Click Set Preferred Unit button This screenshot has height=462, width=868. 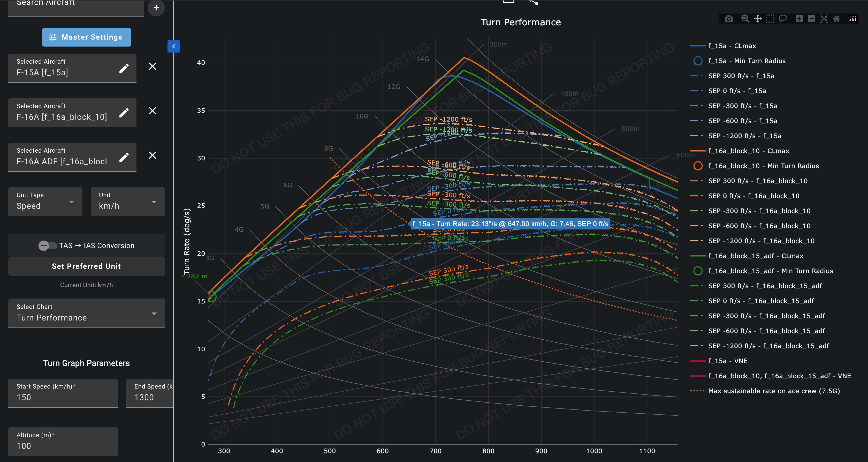coord(86,266)
